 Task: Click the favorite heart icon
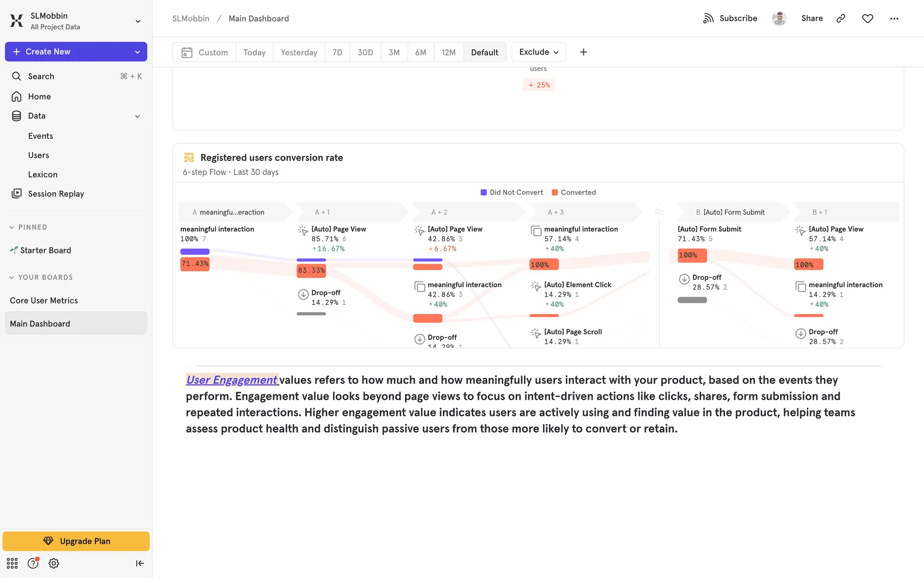867,18
